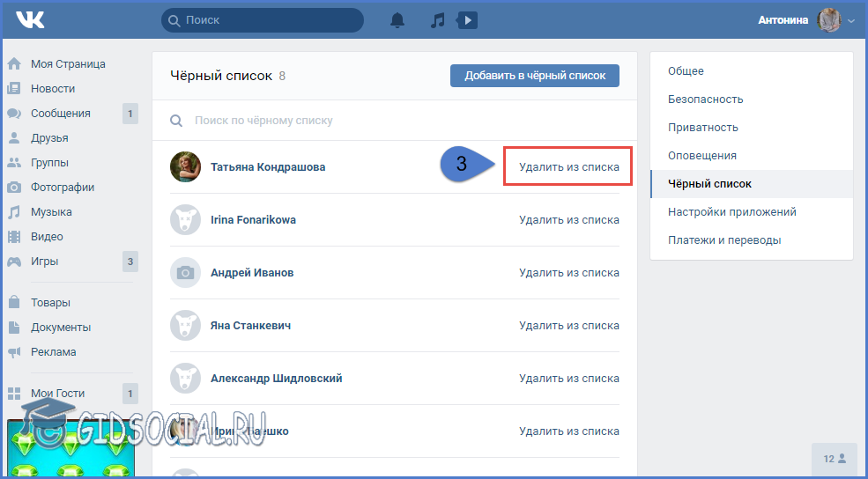
Task: Go to Документы in sidebar
Action: point(61,328)
